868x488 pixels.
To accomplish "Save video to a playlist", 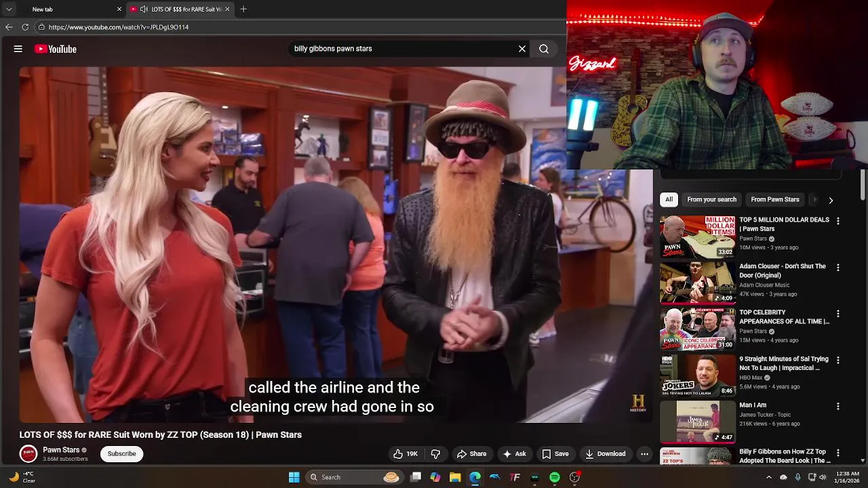I will (x=555, y=454).
